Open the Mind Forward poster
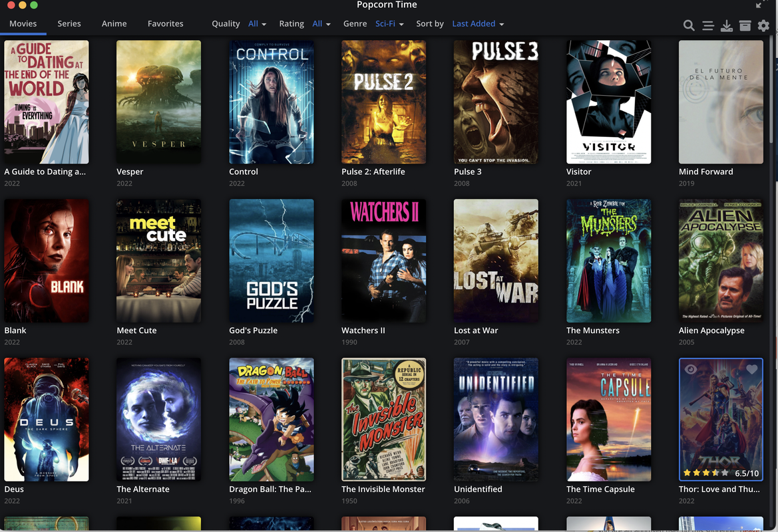 721,102
